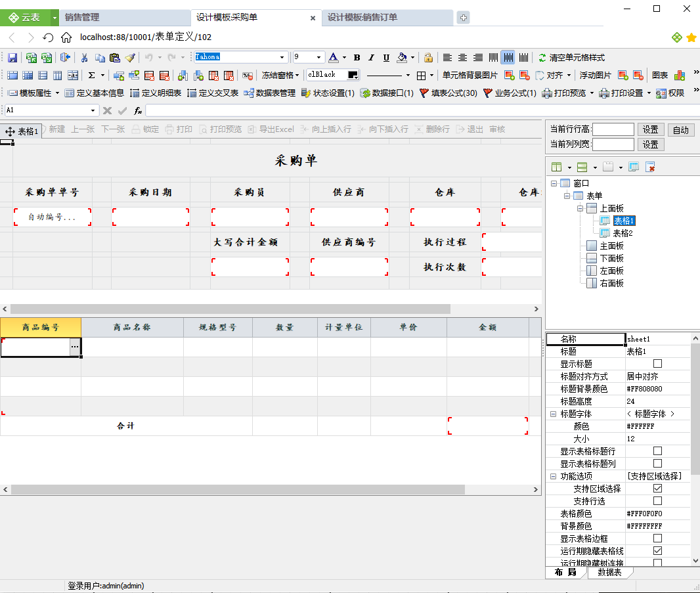
Task: Toggle 支持行选 checkbox
Action: point(657,501)
